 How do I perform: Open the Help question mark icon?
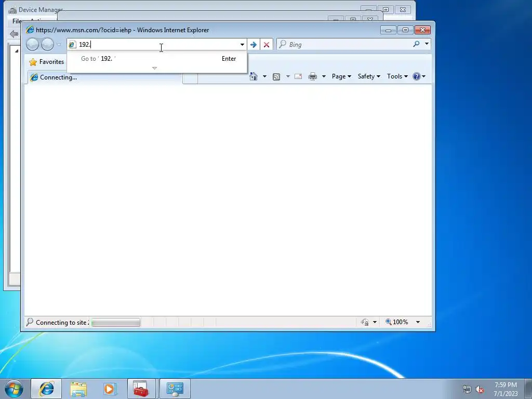pos(416,76)
